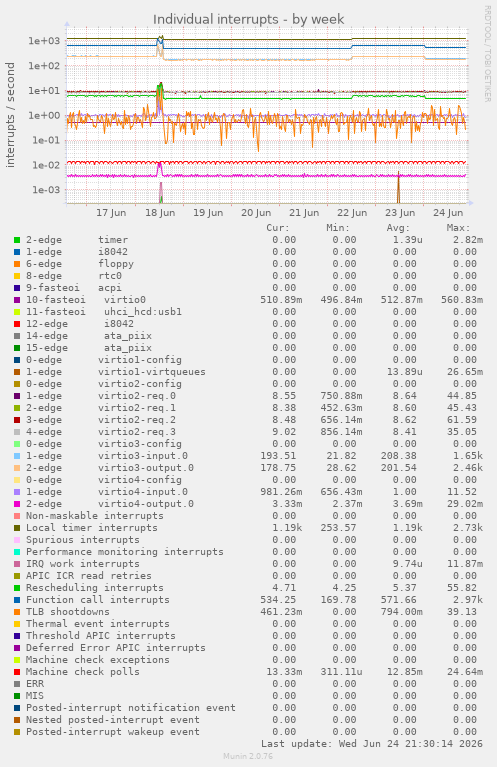Click the Cur: column header

[278, 228]
